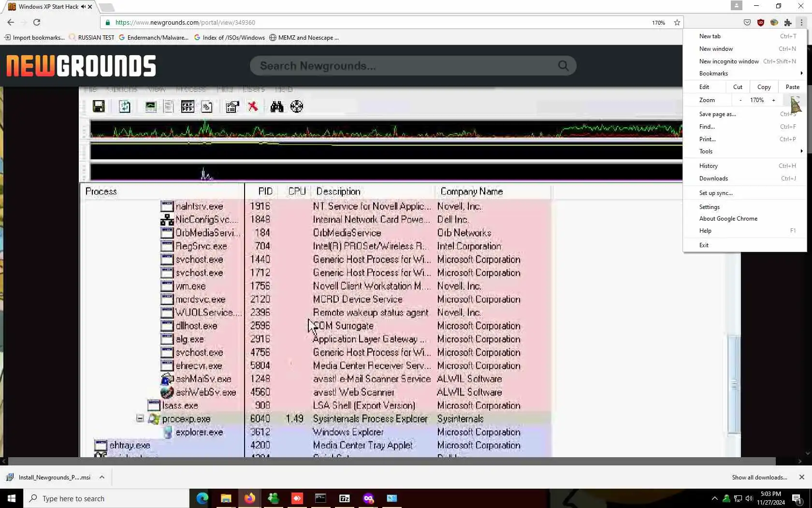Select Print from the Chrome menu

click(745, 139)
